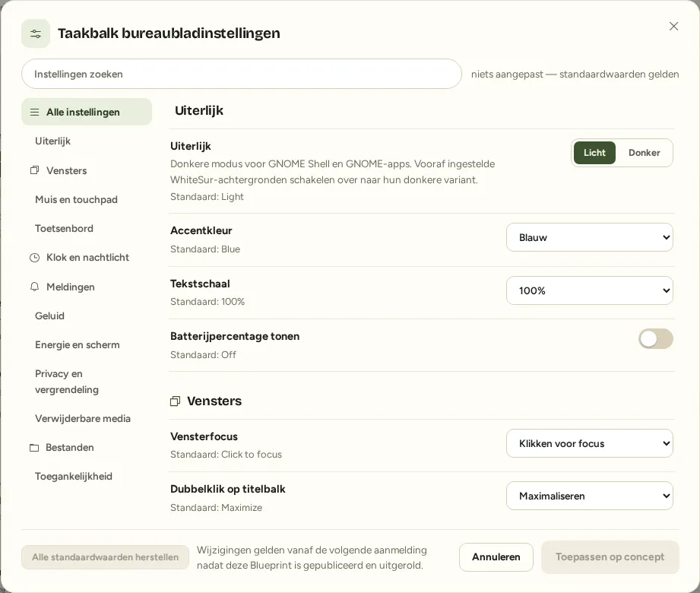The height and width of the screenshot is (593, 700).
Task: Click the clock icon beside Klok en nachtlicht
Action: [x=34, y=258]
